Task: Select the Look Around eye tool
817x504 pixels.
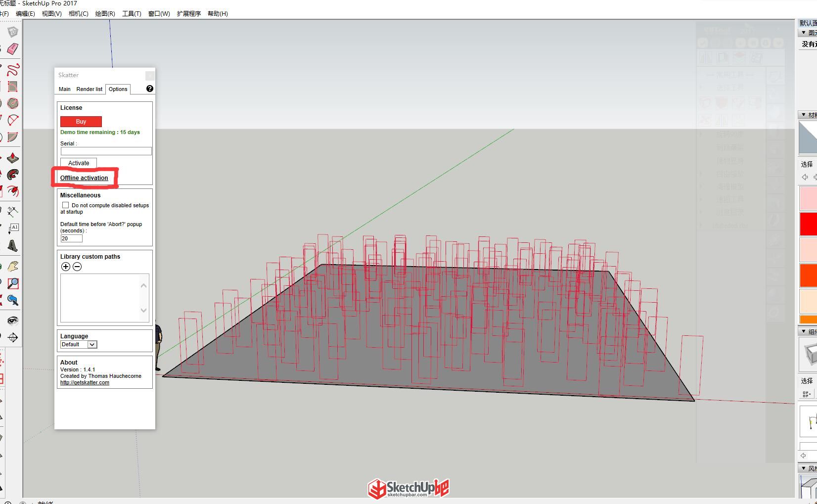Action: coord(12,321)
